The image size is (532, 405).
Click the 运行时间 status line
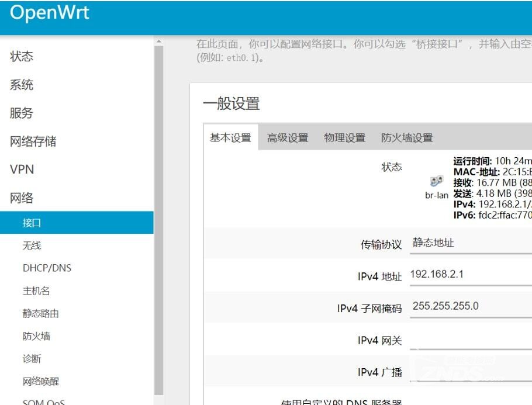(492, 161)
